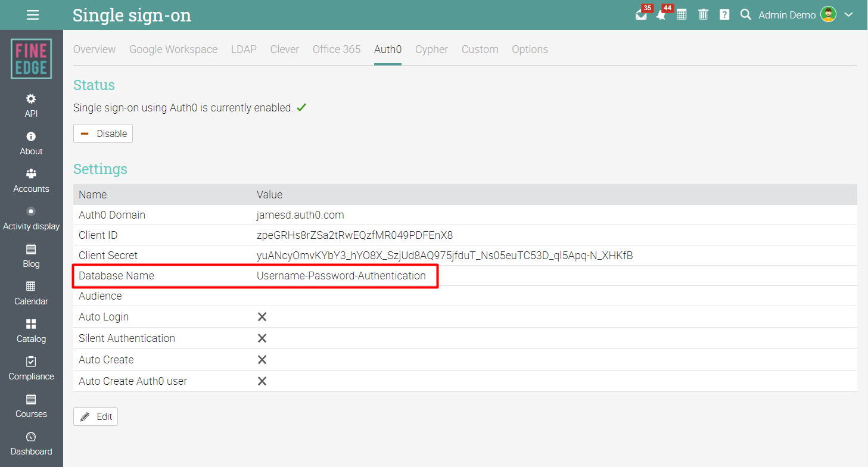Viewport: 868px width, 467px height.
Task: Click the Client Secret row label
Action: point(108,256)
